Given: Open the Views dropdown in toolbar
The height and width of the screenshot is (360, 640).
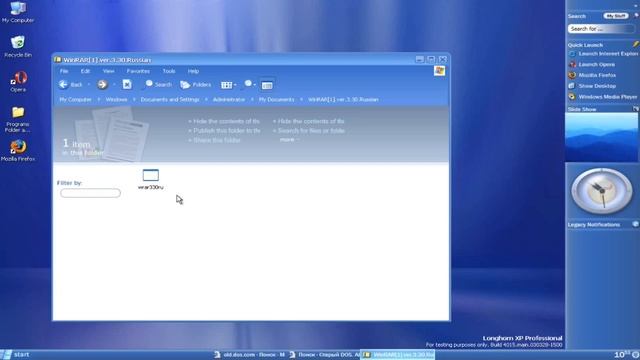Looking at the screenshot, I should point(228,85).
